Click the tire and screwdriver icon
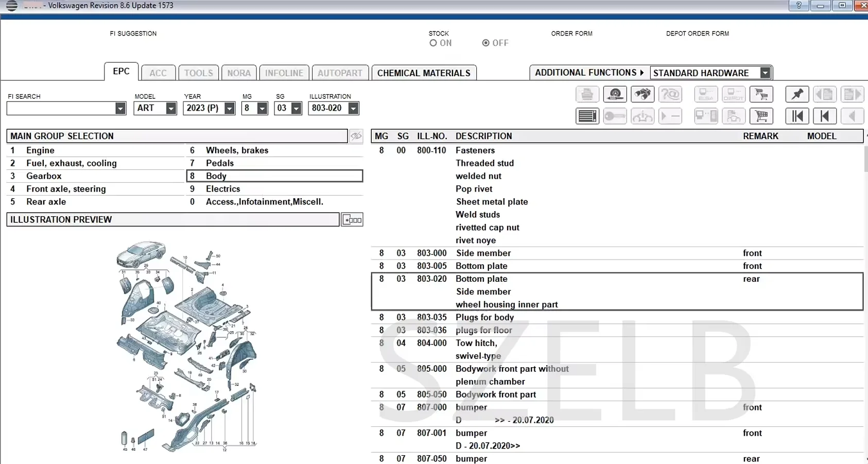Viewport: 868px width, 464px height. (615, 94)
